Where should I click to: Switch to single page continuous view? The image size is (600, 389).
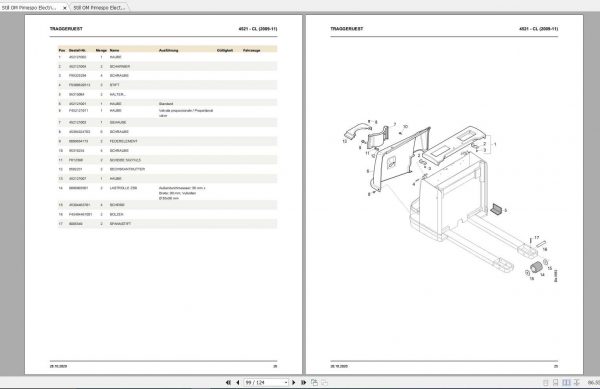coord(556,382)
